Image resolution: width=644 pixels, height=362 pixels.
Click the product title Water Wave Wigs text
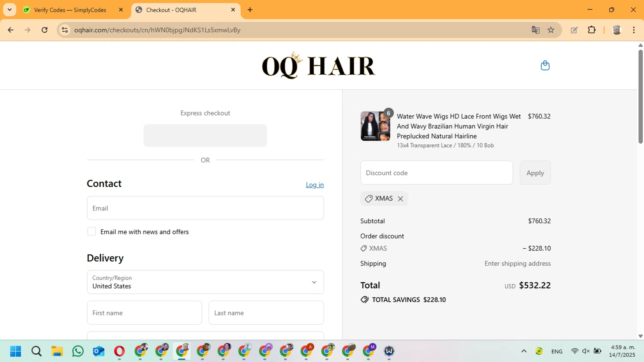pos(459,126)
